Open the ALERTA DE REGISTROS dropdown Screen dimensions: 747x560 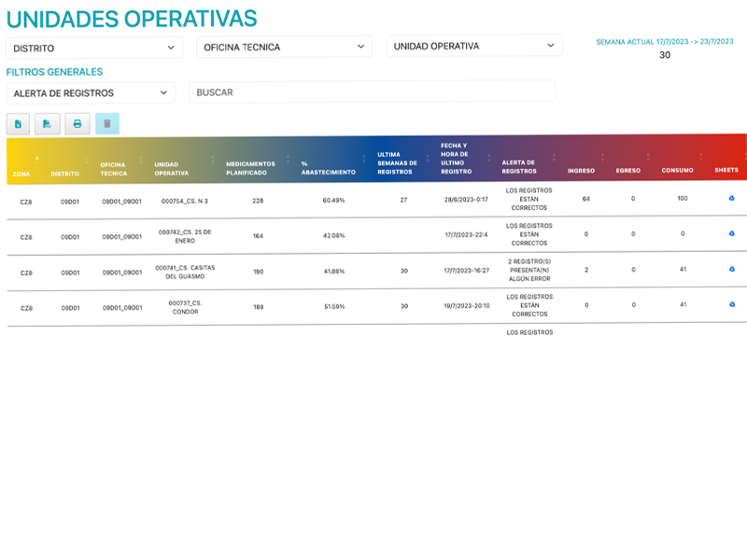(90, 93)
